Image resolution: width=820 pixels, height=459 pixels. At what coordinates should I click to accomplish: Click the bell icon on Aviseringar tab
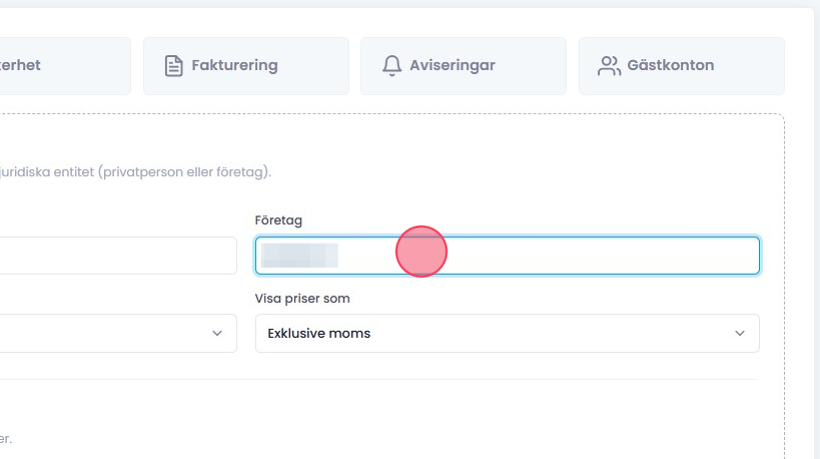[x=392, y=66]
